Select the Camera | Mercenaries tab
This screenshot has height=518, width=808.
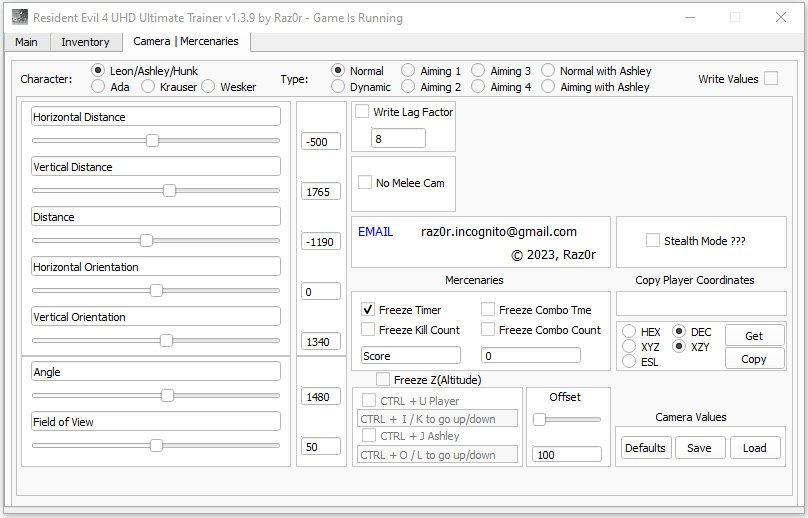pos(186,41)
